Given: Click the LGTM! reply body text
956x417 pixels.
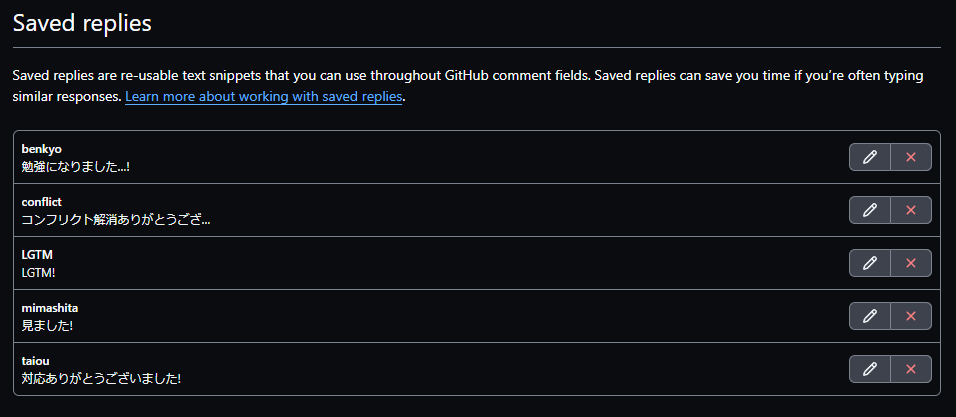Looking at the screenshot, I should [38, 273].
